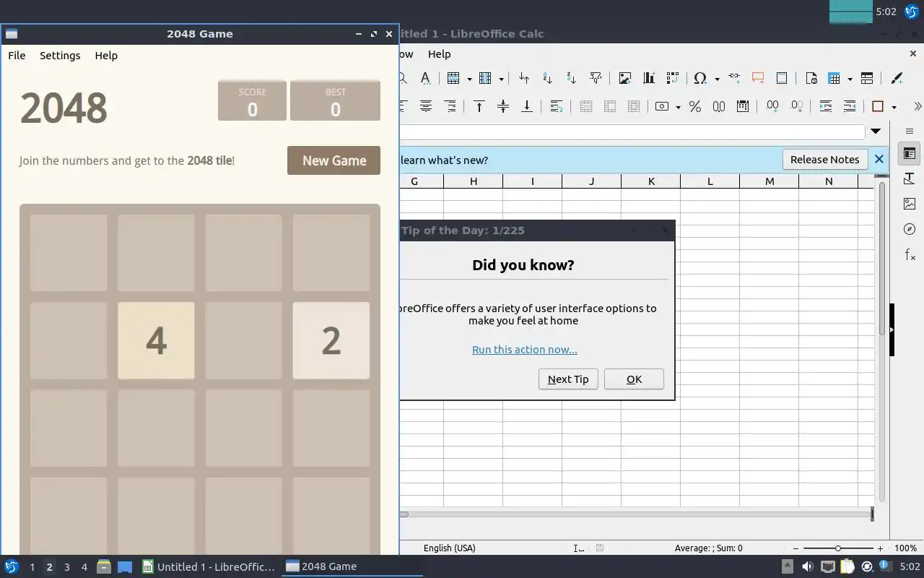This screenshot has height=578, width=924.
Task: Open the Release Notes in Calc
Action: (824, 160)
